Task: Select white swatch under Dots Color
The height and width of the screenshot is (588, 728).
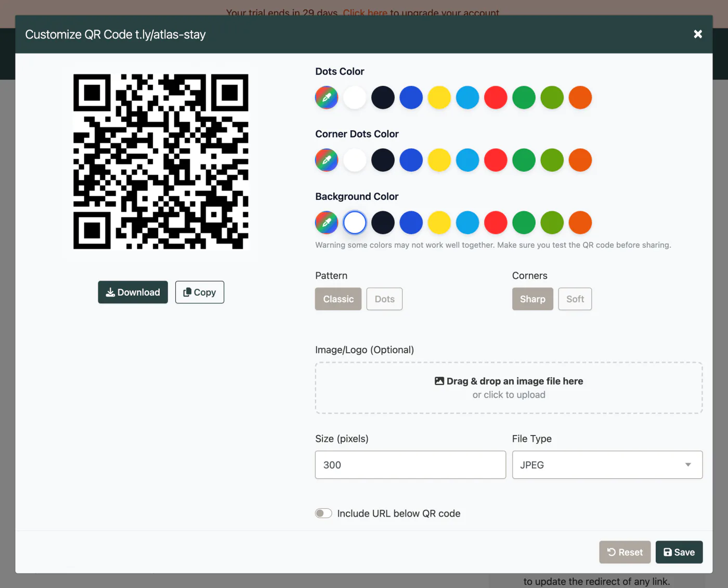Action: (355, 98)
